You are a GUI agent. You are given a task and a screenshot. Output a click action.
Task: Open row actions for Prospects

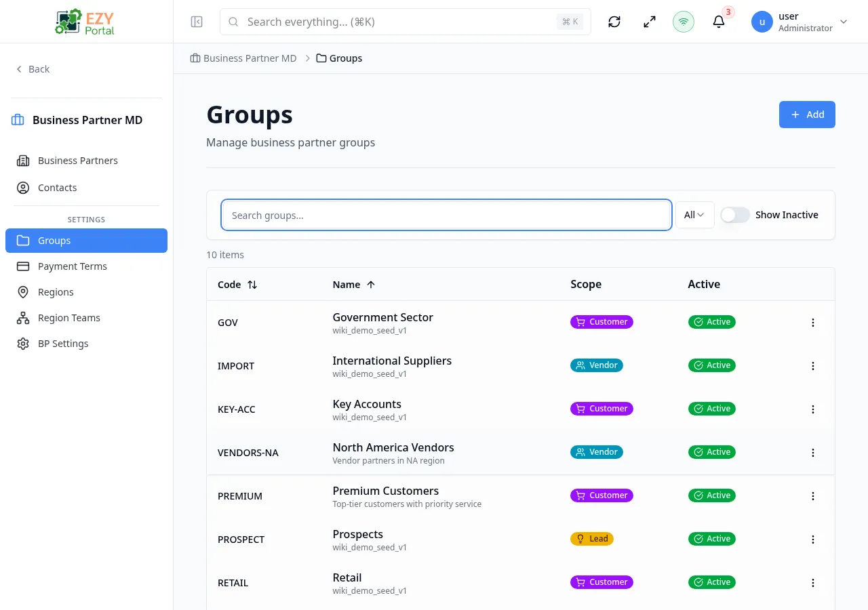pyautogui.click(x=813, y=540)
